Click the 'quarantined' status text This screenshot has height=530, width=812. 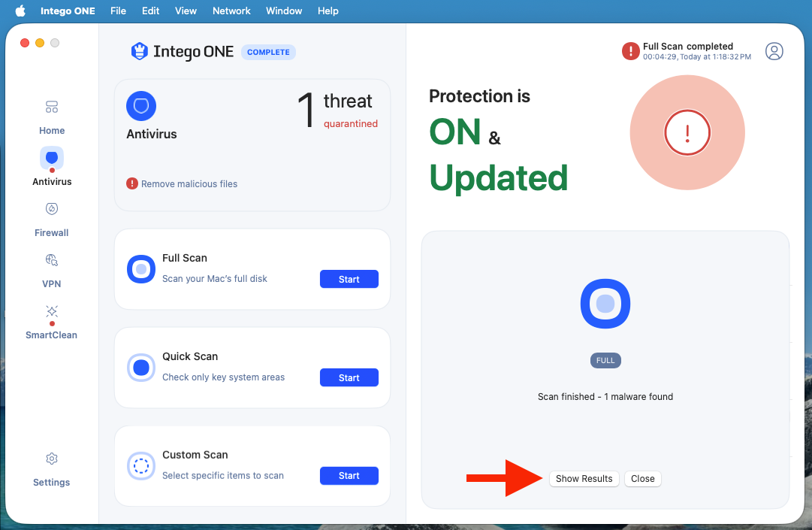pyautogui.click(x=351, y=124)
